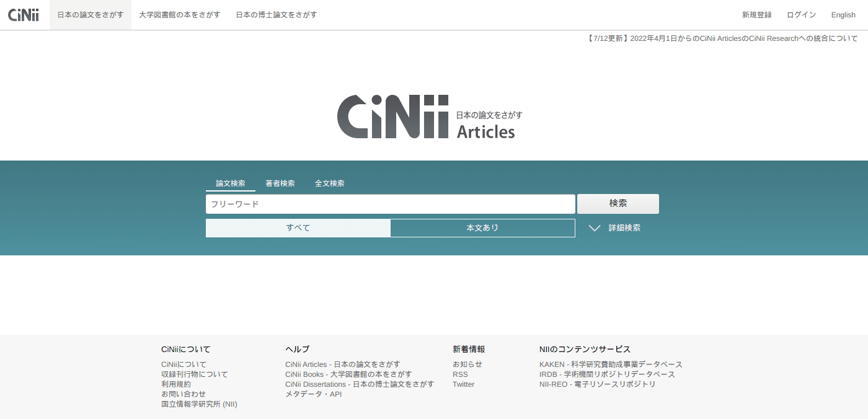This screenshot has height=419, width=868.
Task: Click the CiNii logo in the top bar
Action: point(23,14)
